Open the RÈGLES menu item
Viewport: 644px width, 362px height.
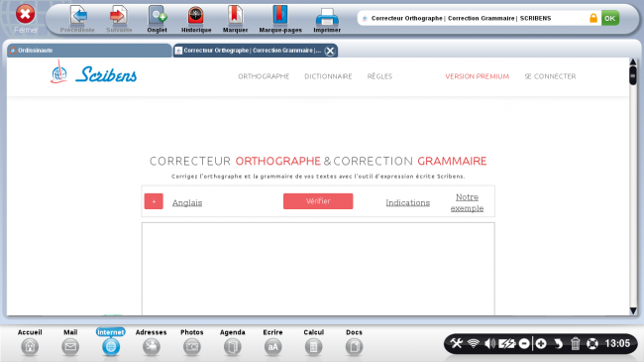pos(379,76)
